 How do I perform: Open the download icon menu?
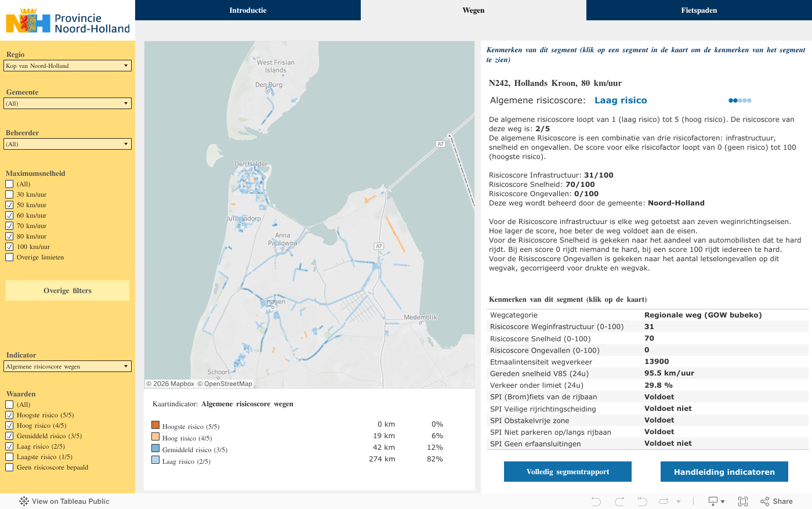coord(716,501)
